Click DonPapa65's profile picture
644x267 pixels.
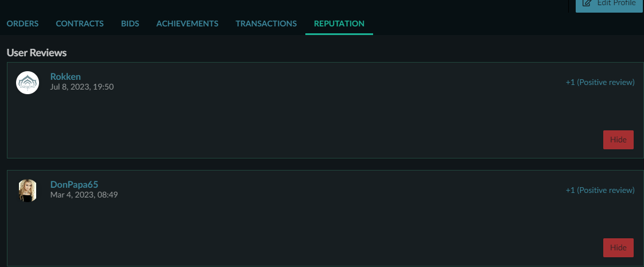28,191
